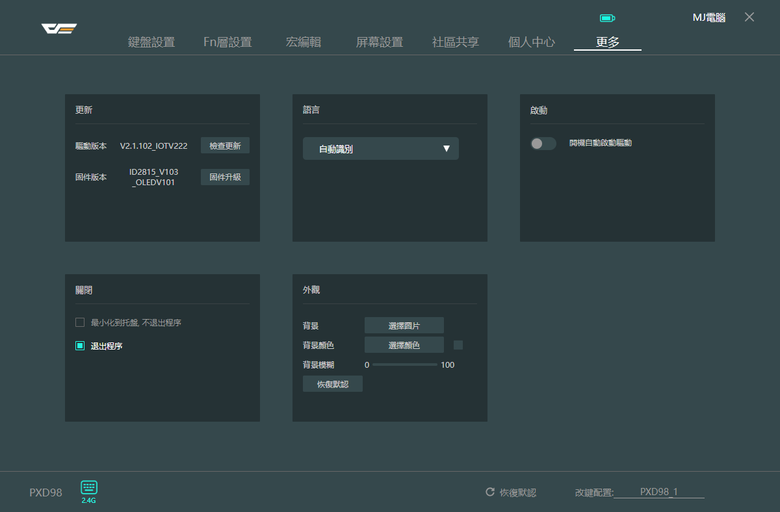
Task: Click the MJ電腦 account name
Action: [x=709, y=17]
